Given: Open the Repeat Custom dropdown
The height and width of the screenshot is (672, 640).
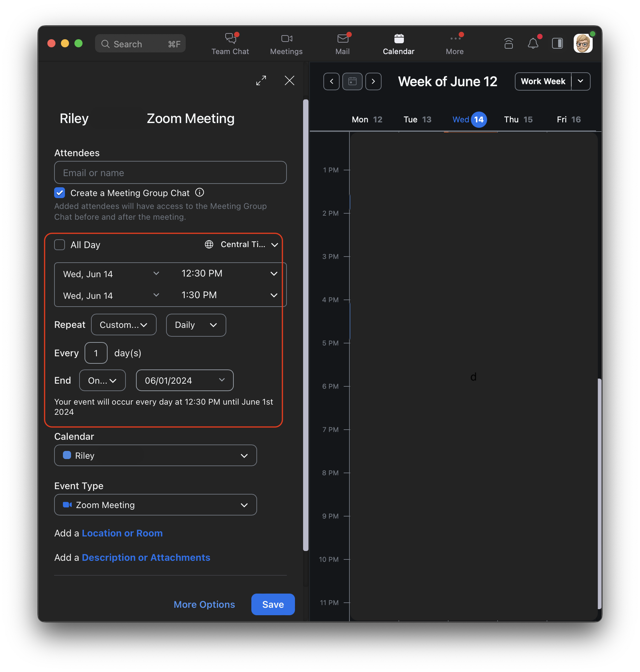Looking at the screenshot, I should (123, 325).
